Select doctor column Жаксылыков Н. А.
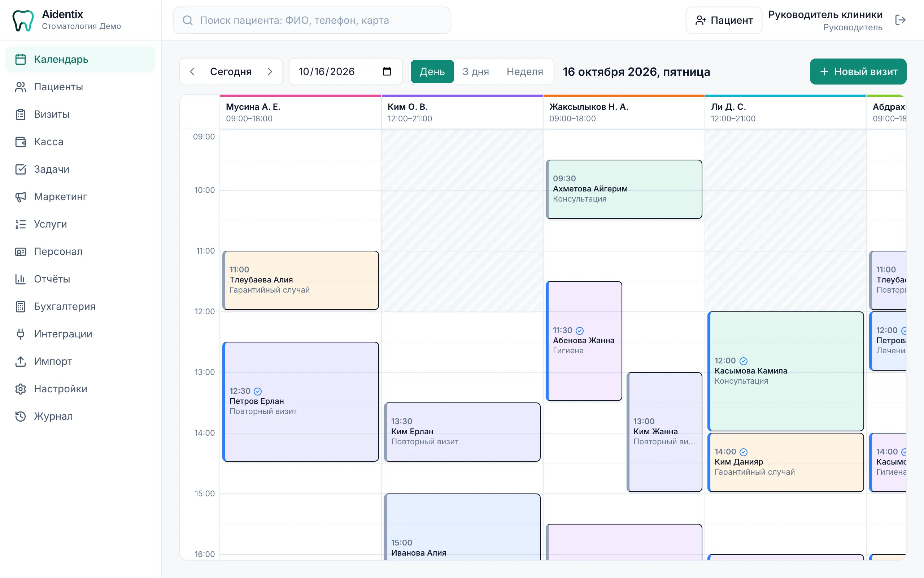Screen dimensions: 924x578 click(x=624, y=112)
